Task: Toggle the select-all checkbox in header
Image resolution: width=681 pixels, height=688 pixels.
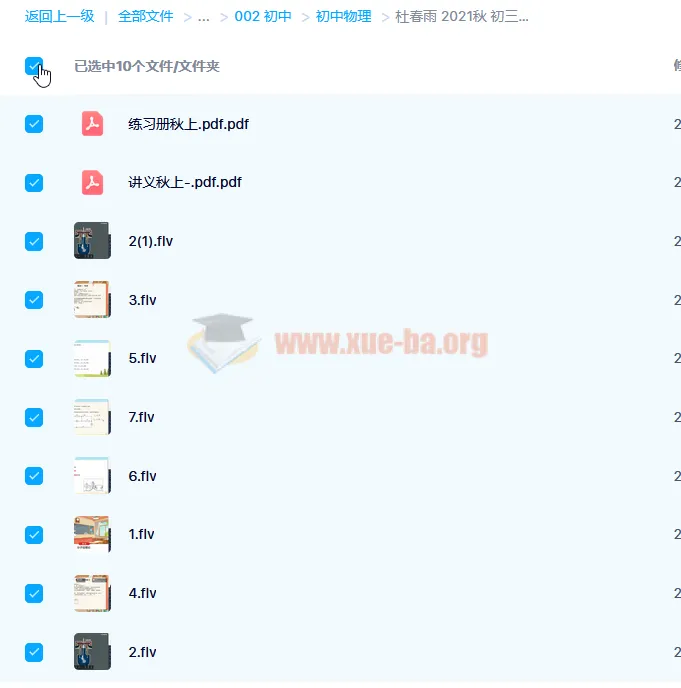Action: [x=34, y=66]
